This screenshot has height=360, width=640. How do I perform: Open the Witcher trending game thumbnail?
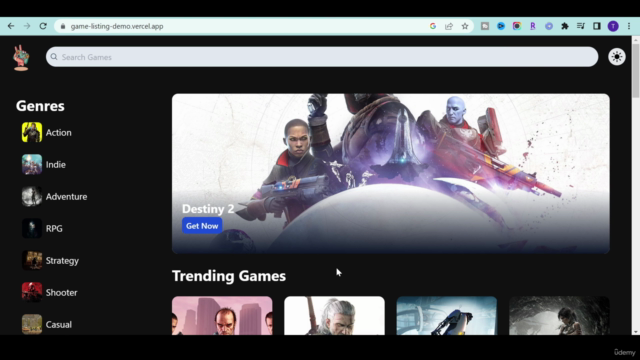pyautogui.click(x=334, y=316)
